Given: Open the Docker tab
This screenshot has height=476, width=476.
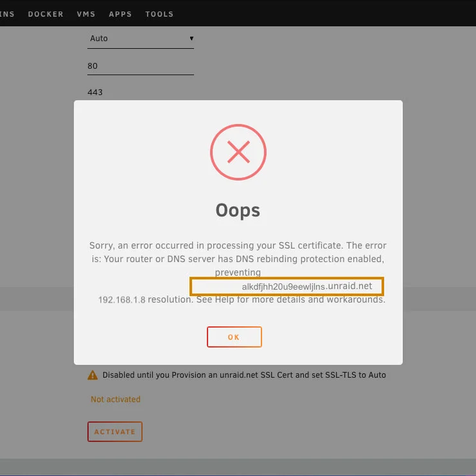Looking at the screenshot, I should (46, 14).
